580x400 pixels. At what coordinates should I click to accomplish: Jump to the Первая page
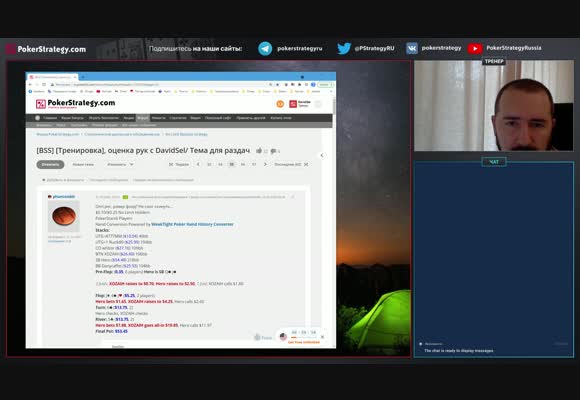point(179,164)
